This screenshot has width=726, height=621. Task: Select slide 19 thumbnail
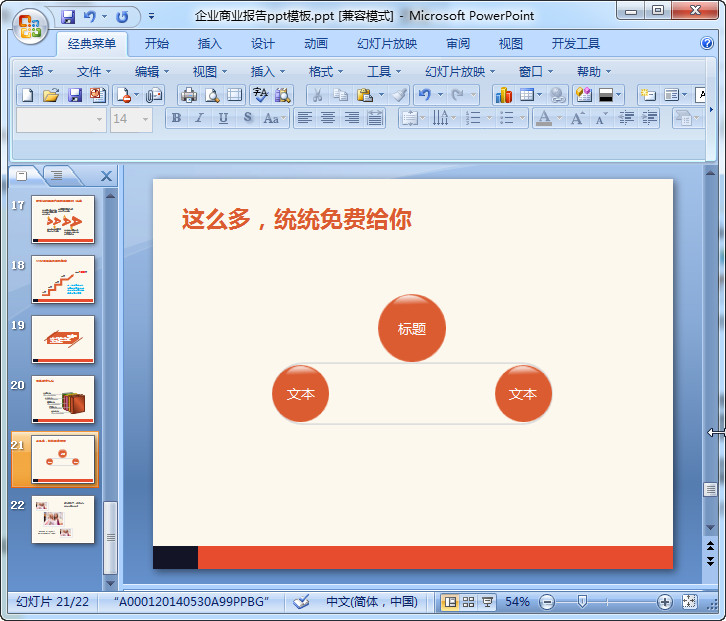tap(63, 339)
